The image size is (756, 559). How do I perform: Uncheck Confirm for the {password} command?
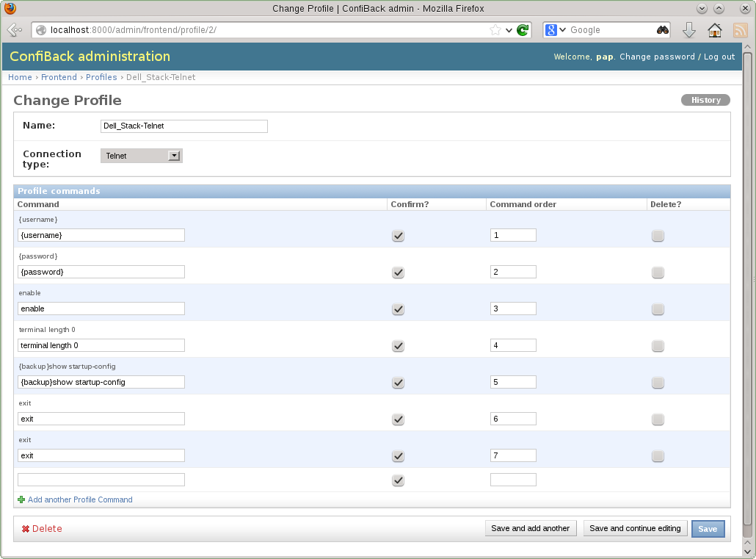[x=398, y=273]
